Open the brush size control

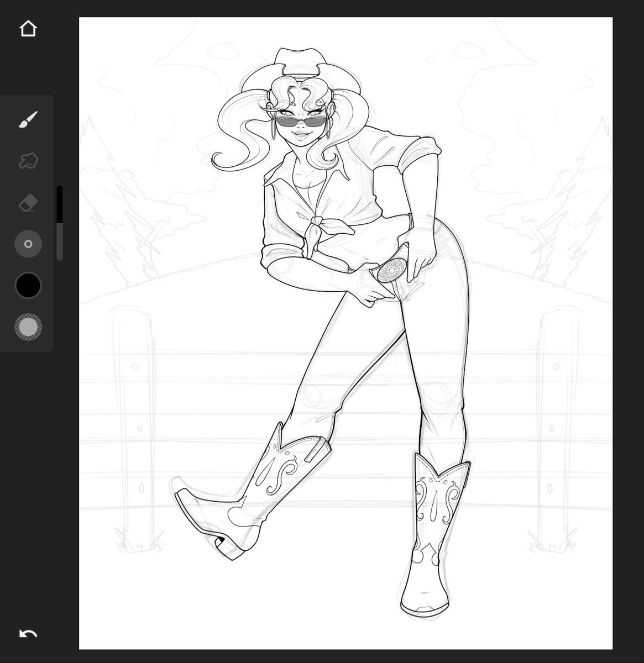click(28, 244)
